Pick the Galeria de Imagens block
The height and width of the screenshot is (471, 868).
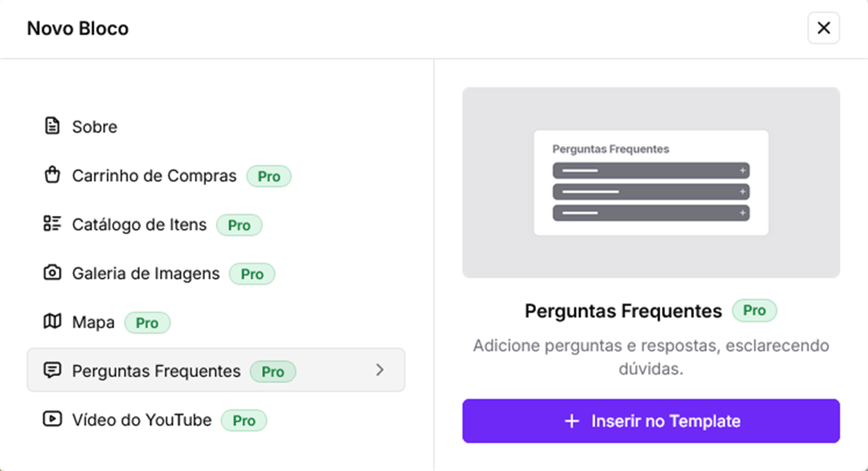click(x=146, y=274)
